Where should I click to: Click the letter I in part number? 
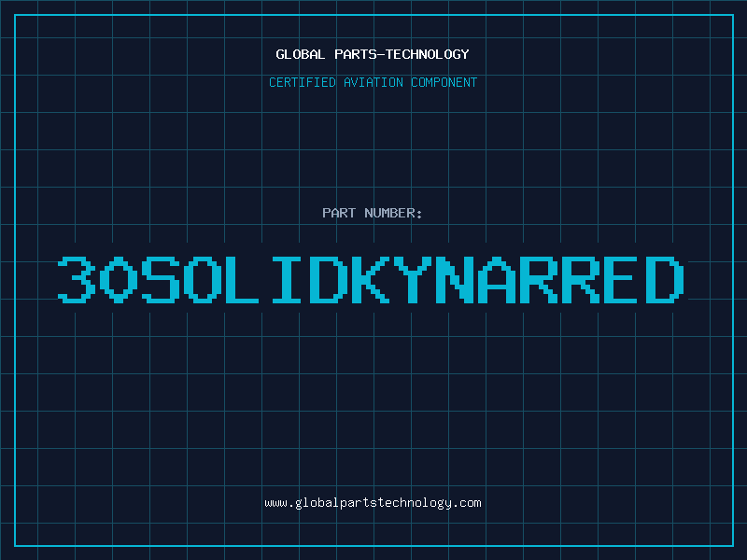(x=287, y=279)
